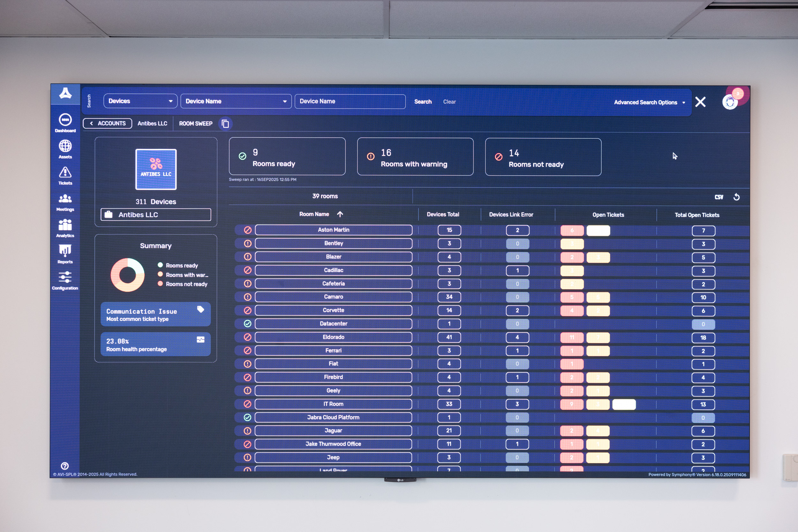This screenshot has width=798, height=532.
Task: Click the not-ready status icon for Aston Martin
Action: tap(248, 230)
